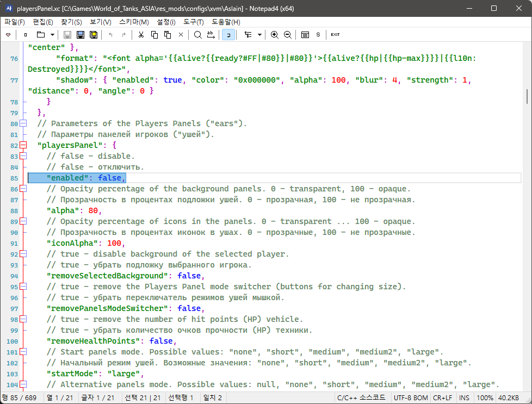Click the 선택 21 | 21 status entry
The width and height of the screenshot is (532, 404).
[143, 398]
